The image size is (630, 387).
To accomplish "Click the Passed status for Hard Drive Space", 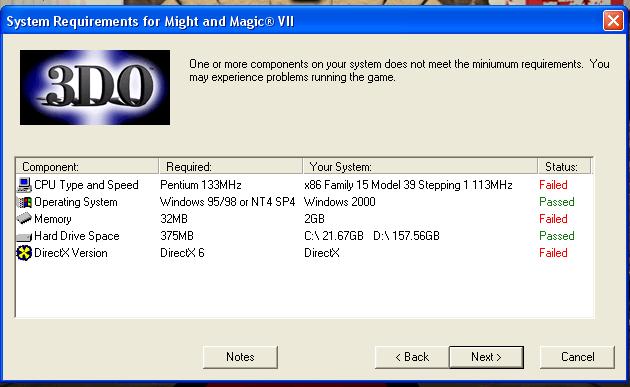I will 557,236.
